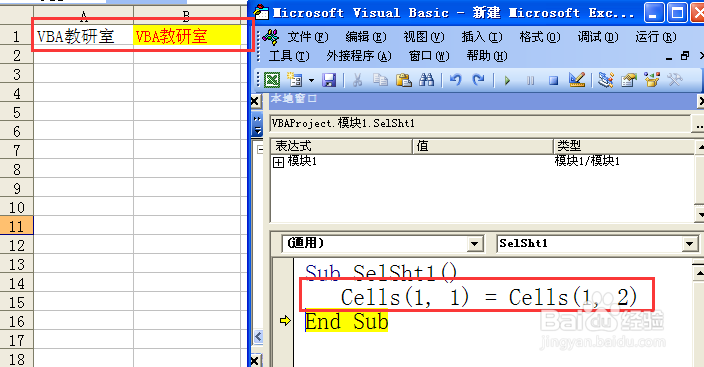The width and height of the screenshot is (704, 367).
Task: Click scroll up arrow in Locals window
Action: pyautogui.click(x=700, y=146)
